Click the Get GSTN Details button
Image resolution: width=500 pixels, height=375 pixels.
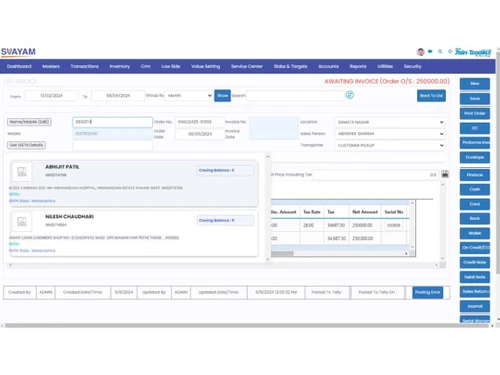pos(26,145)
